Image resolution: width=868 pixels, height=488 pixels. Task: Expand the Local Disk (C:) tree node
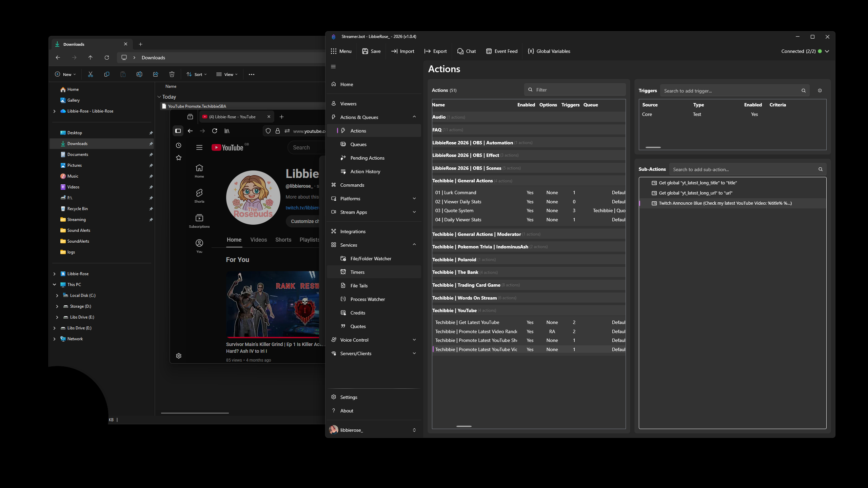[x=57, y=296]
